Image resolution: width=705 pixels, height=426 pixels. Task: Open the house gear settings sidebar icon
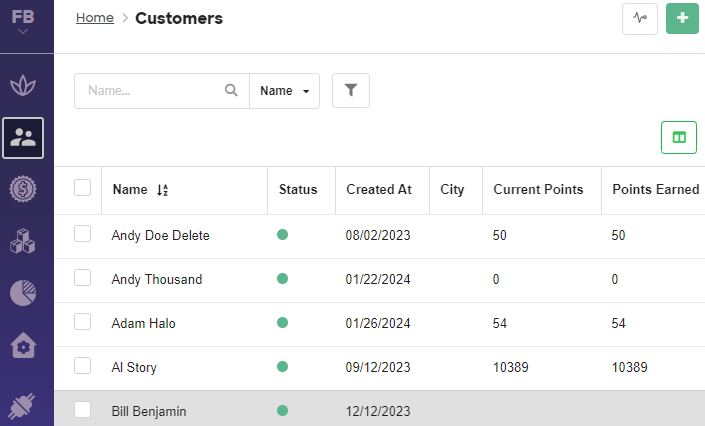click(23, 345)
